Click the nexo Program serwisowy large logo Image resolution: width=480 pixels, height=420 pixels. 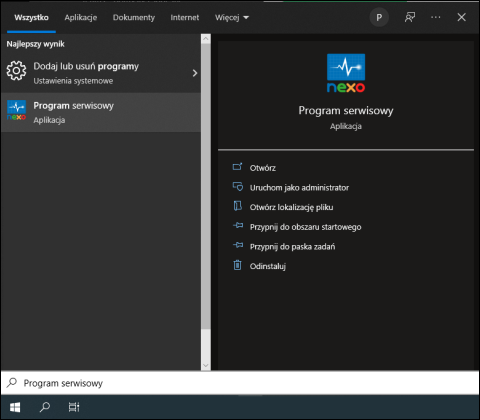coord(346,73)
